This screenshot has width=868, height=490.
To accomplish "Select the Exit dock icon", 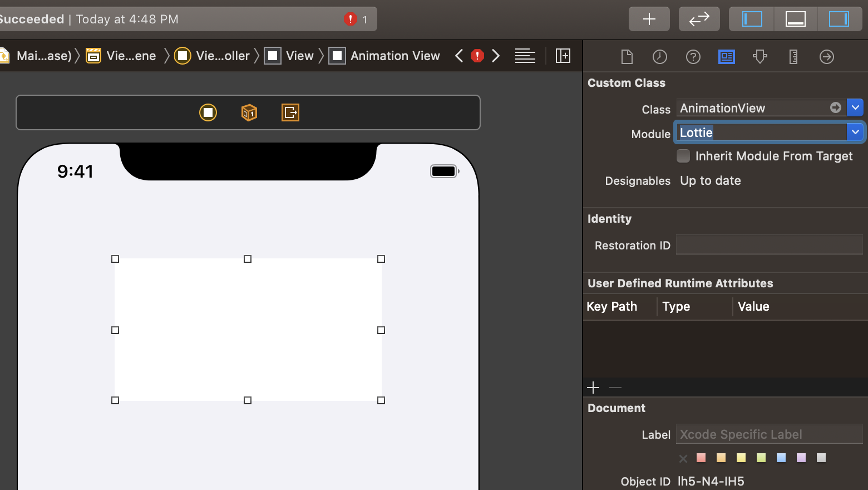I will (290, 112).
